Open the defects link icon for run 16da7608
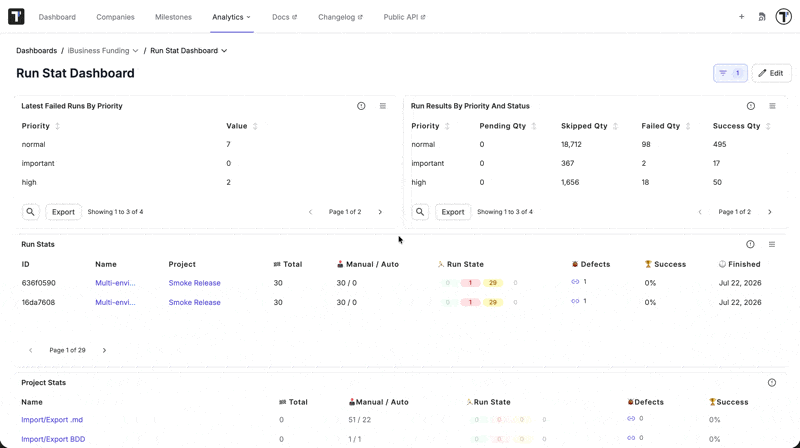Viewport: 800px width, 448px height. pyautogui.click(x=575, y=301)
